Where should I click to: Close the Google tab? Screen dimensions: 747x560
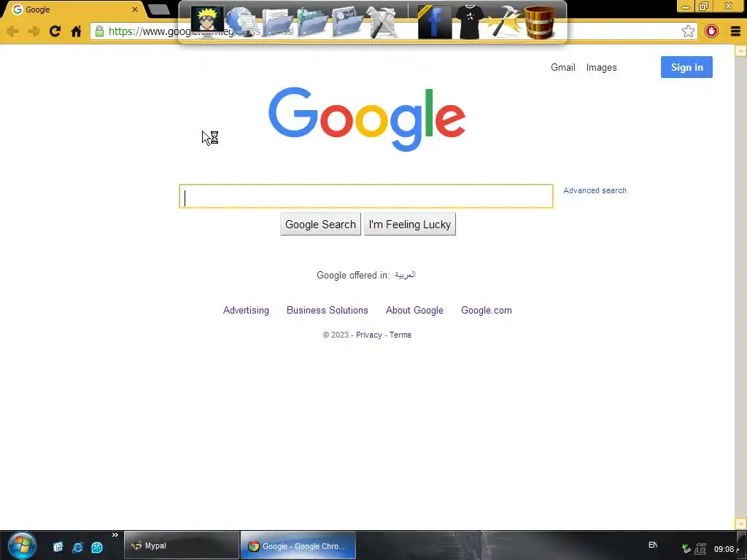point(135,9)
